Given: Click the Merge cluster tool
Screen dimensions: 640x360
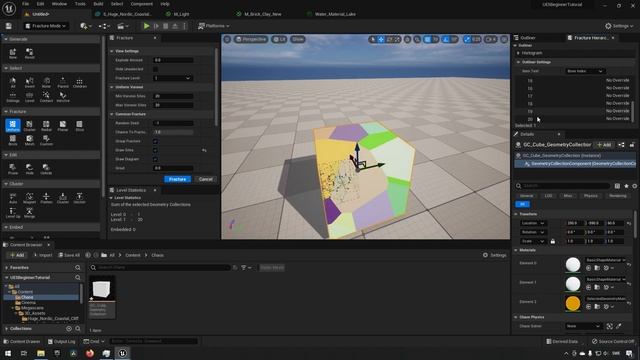Looking at the screenshot, I should (x=29, y=213).
